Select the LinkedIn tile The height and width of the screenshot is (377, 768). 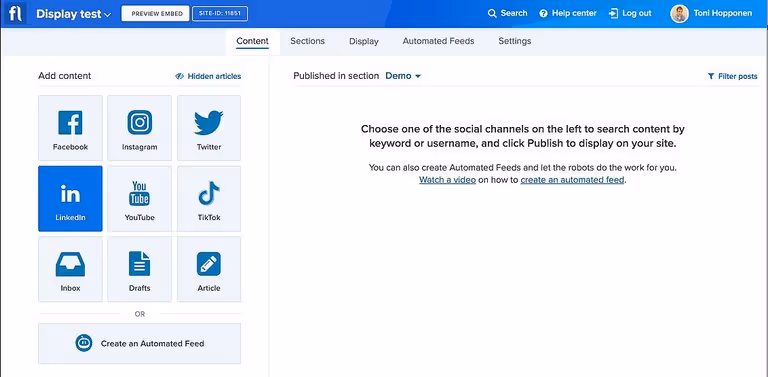tap(70, 198)
